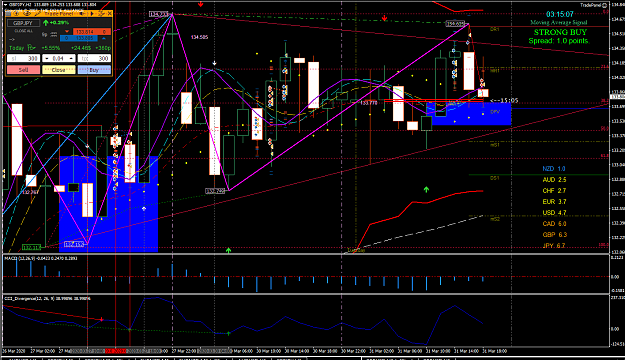Viewport: 625px width, 360px height.
Task: Click the DPV pivot label
Action: point(495,112)
